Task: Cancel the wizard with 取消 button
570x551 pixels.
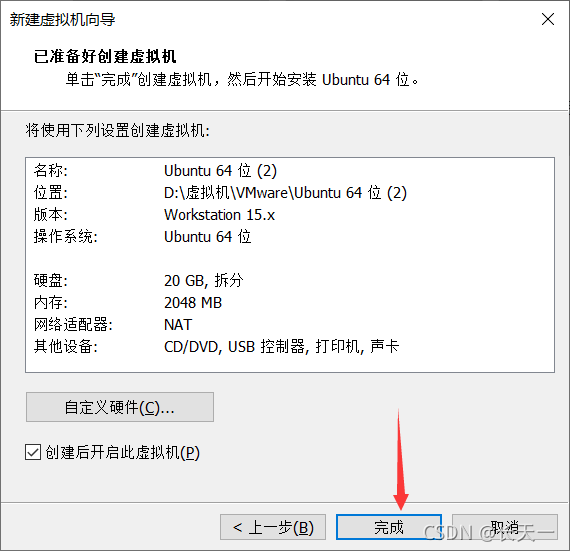Action: pyautogui.click(x=505, y=527)
